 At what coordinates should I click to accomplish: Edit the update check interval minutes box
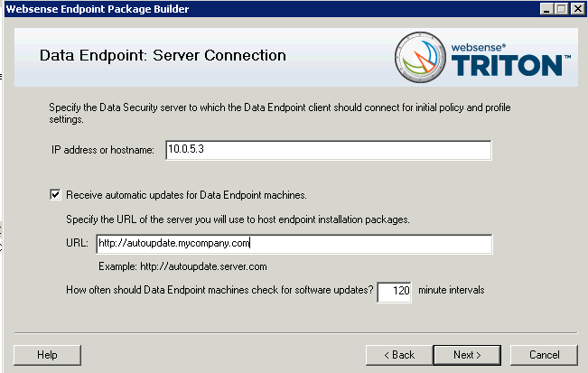pos(394,292)
